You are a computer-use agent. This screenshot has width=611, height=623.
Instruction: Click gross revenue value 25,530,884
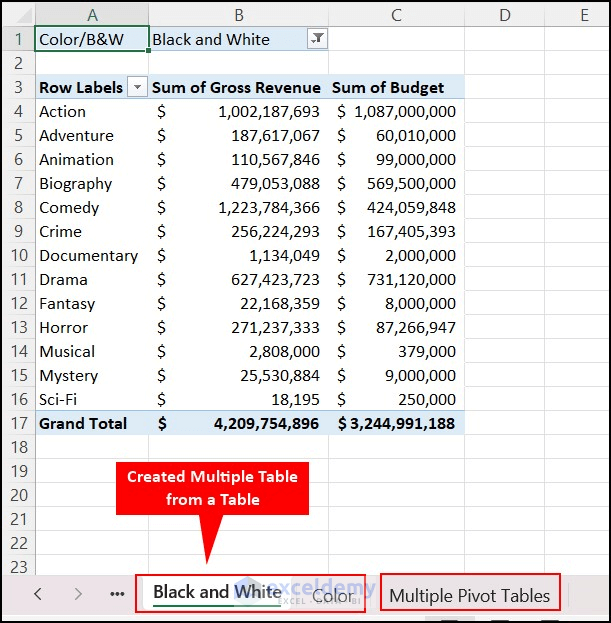(280, 376)
